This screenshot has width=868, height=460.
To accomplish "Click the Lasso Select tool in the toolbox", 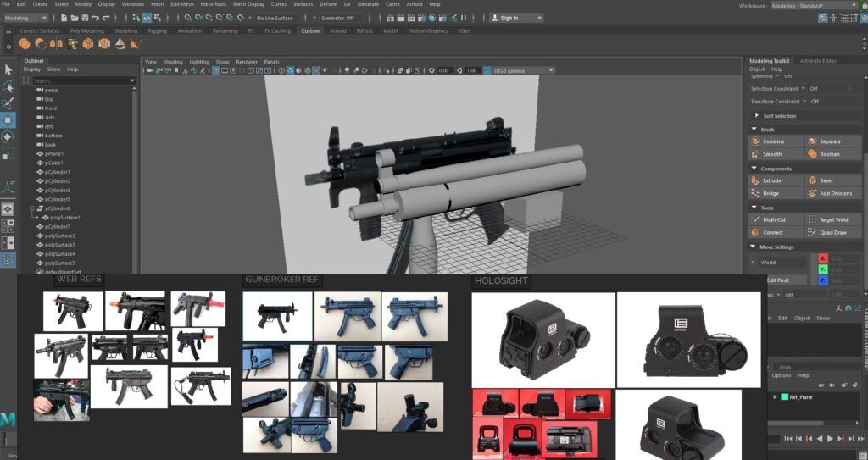I will (x=8, y=86).
